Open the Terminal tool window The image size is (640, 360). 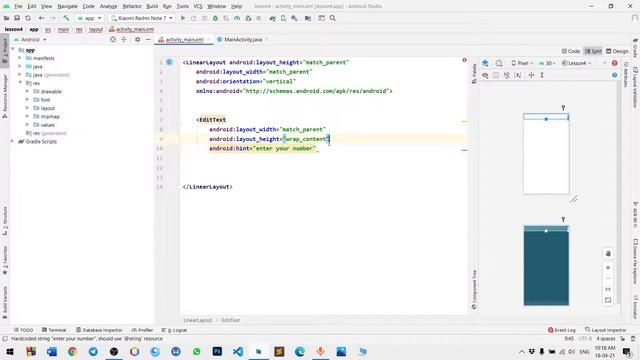[x=54, y=330]
